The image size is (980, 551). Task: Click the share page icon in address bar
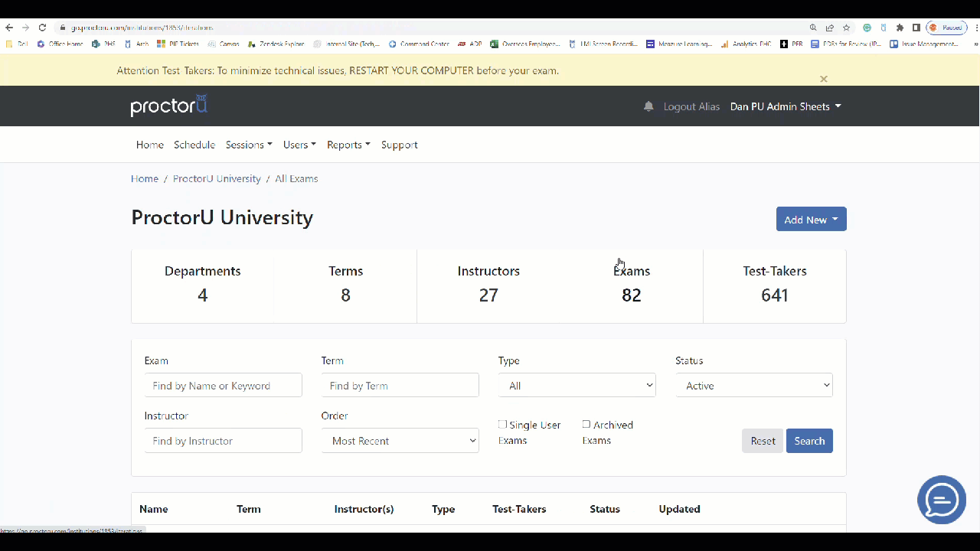click(830, 28)
